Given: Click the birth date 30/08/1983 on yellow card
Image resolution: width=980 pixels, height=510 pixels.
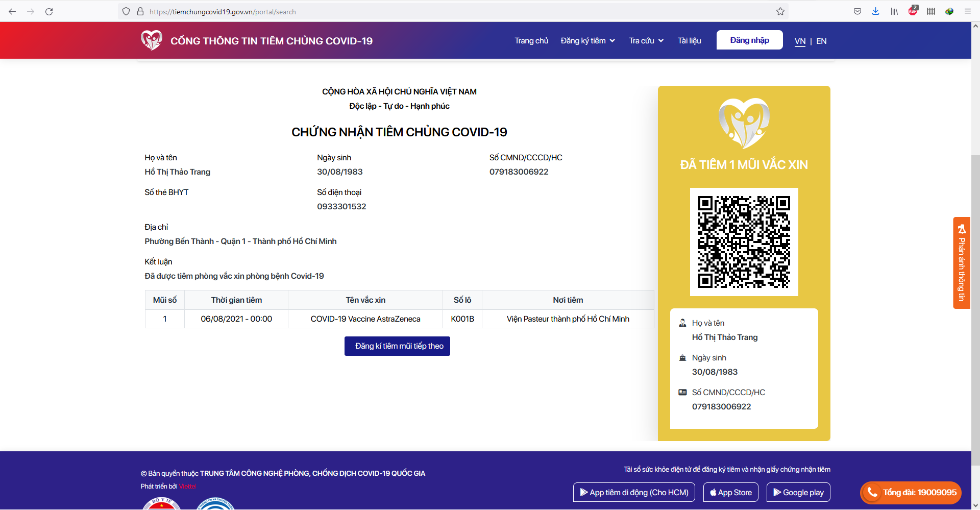Looking at the screenshot, I should click(715, 372).
